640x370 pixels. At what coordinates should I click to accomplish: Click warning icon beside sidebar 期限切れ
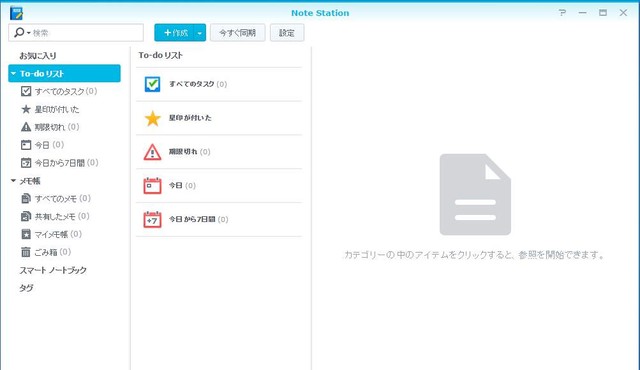tap(26, 127)
